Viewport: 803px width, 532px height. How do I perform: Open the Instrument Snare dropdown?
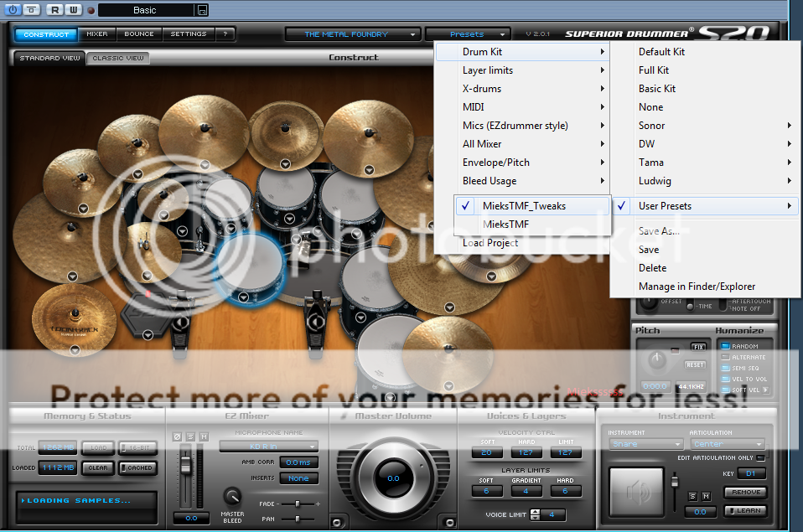pos(645,444)
